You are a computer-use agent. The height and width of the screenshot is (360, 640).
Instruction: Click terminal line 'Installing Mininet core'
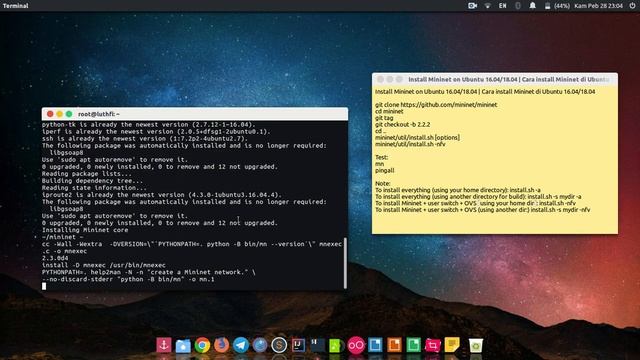coord(85,230)
